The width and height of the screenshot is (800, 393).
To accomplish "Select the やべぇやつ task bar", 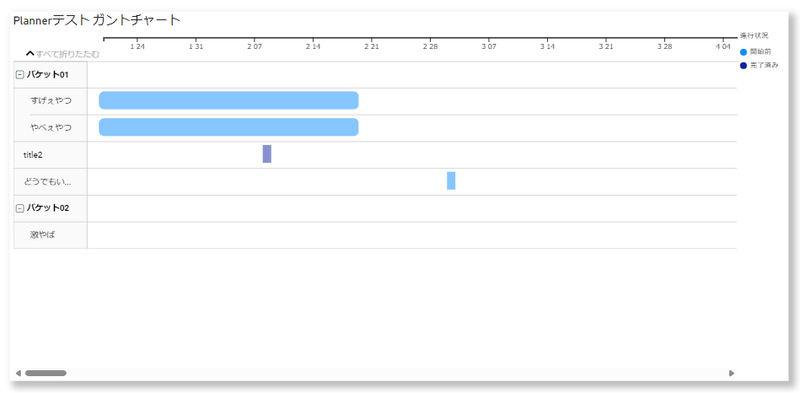I will point(229,127).
